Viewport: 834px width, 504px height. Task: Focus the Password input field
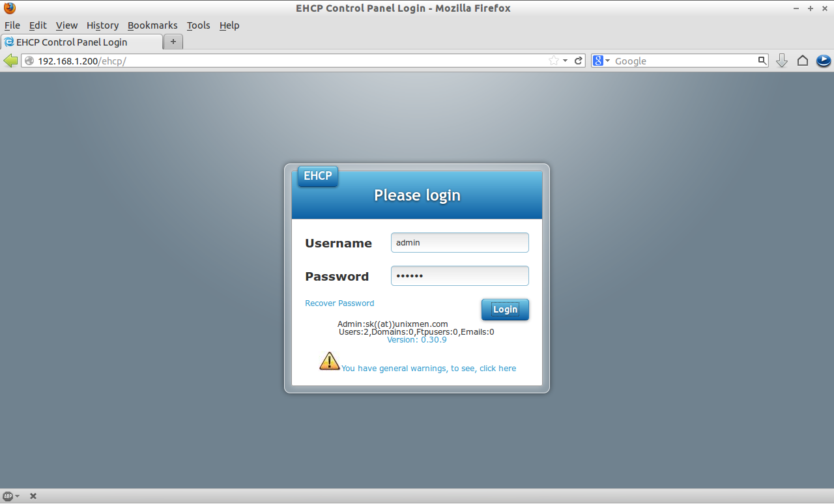pos(459,275)
